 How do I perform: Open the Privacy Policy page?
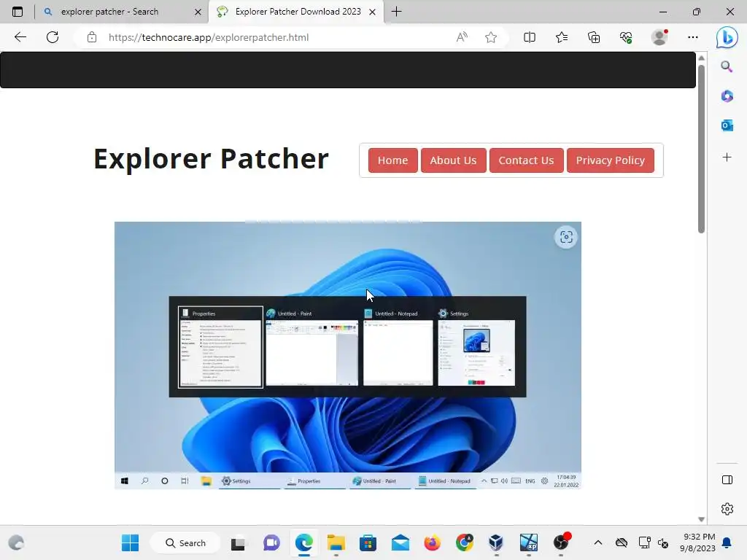pyautogui.click(x=610, y=160)
